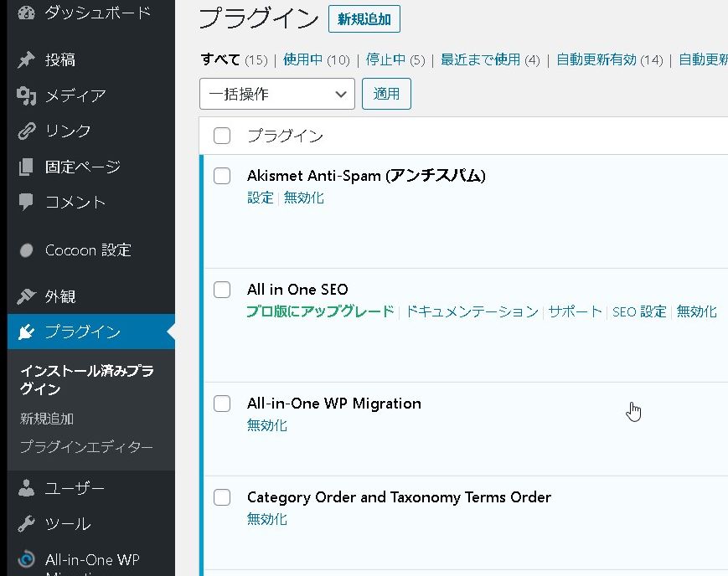
Task: Click the speech bubble icon for コメント
Action: tap(27, 203)
